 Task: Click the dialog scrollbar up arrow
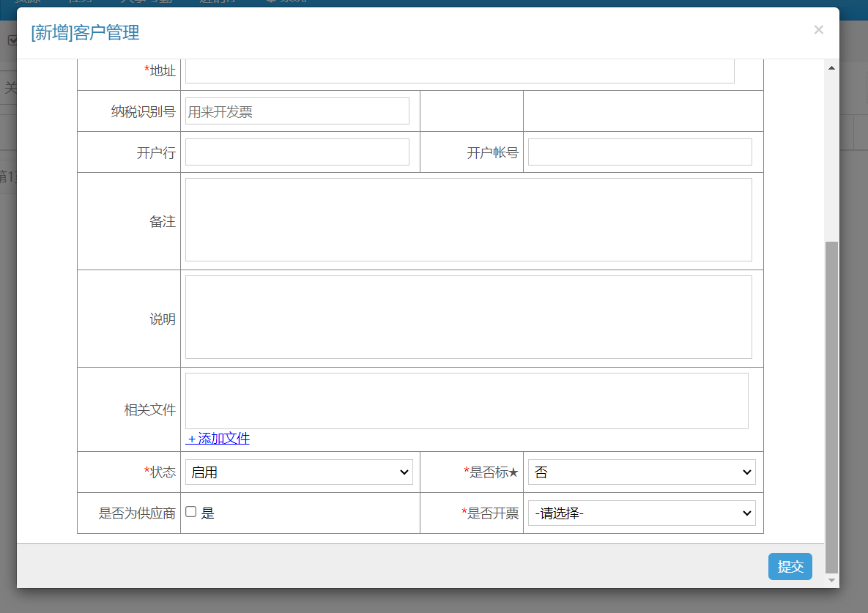[831, 68]
